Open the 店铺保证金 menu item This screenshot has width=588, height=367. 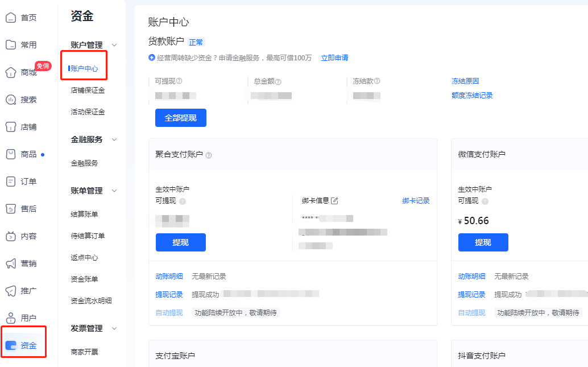tap(88, 90)
